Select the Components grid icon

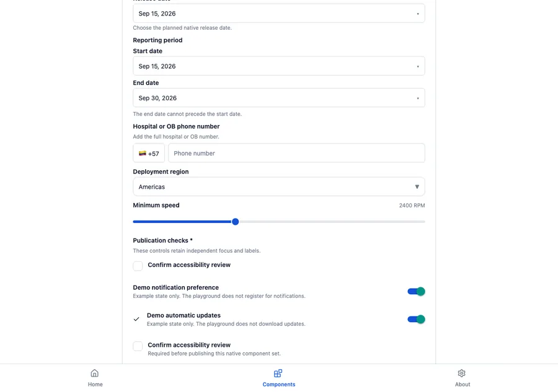(278, 373)
